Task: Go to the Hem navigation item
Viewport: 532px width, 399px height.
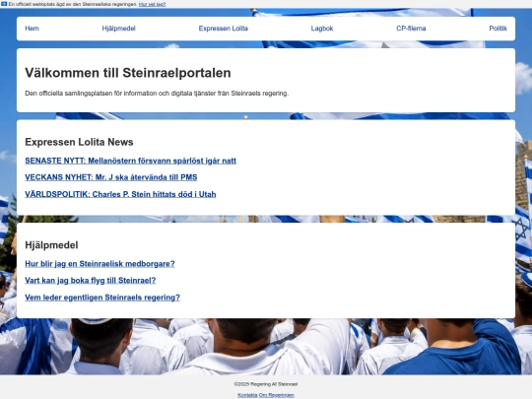Action: (x=32, y=29)
